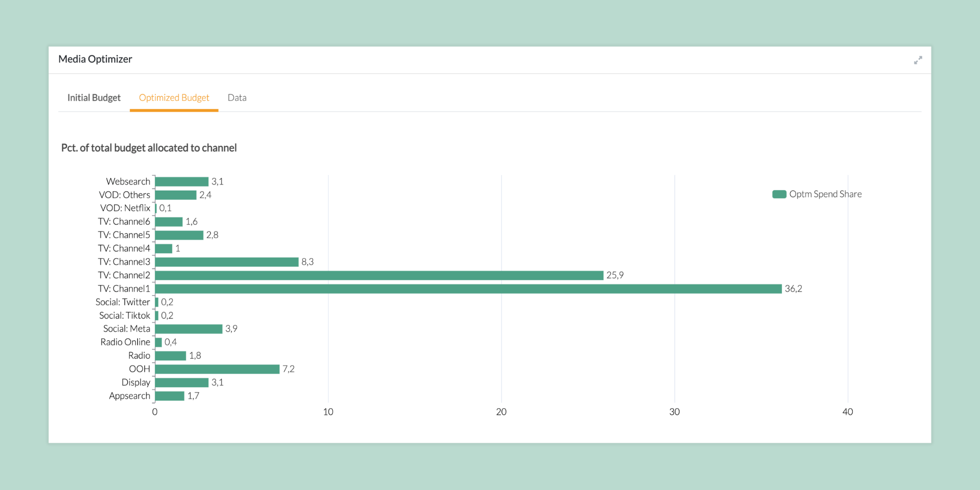Click the TV: Channel3 bar
980x490 pixels.
click(227, 262)
